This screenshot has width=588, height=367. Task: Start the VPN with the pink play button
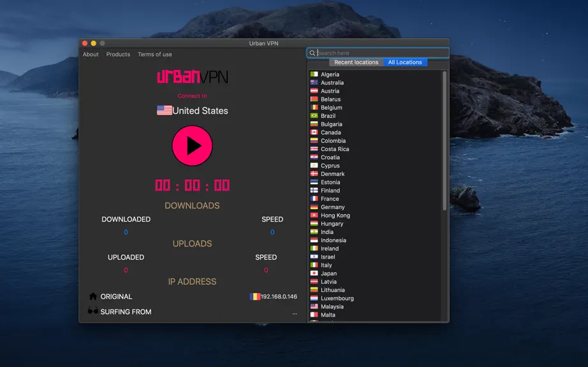click(192, 146)
